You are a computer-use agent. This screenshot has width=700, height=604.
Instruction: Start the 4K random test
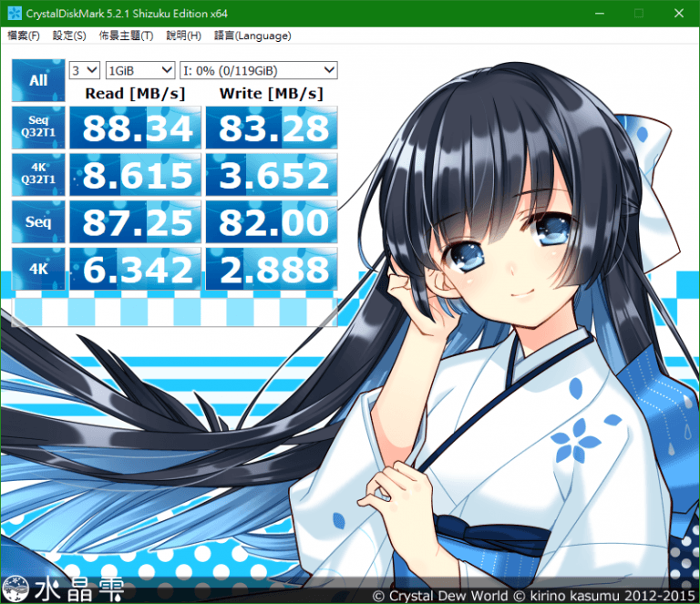click(38, 269)
